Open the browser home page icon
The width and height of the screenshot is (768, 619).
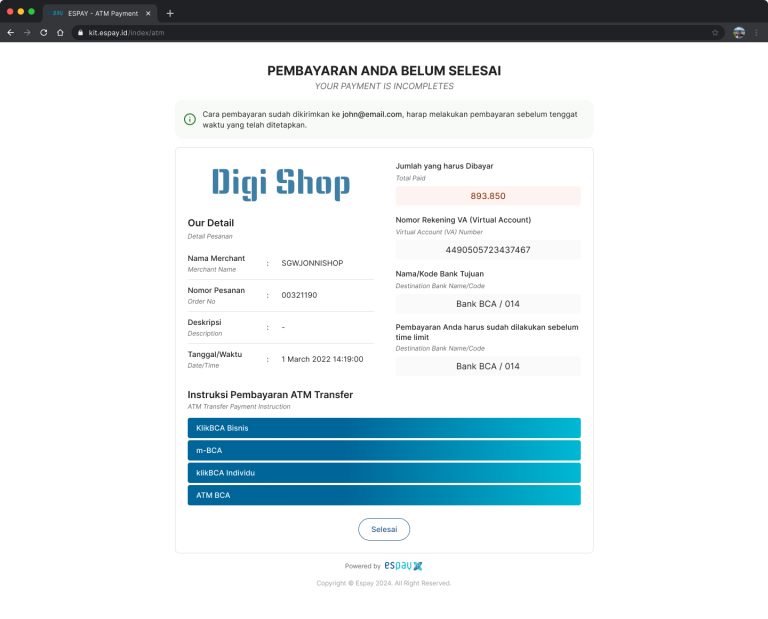point(60,33)
